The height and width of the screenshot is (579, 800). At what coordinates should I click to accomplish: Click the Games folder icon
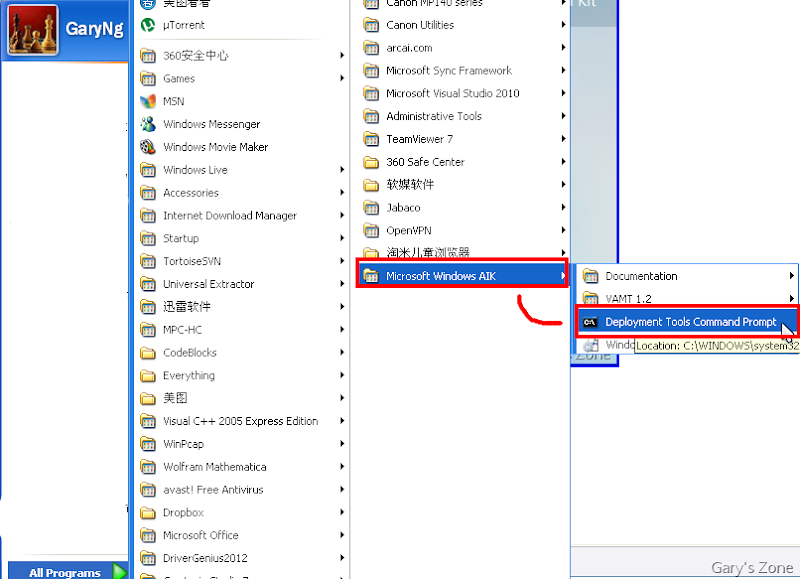(148, 78)
